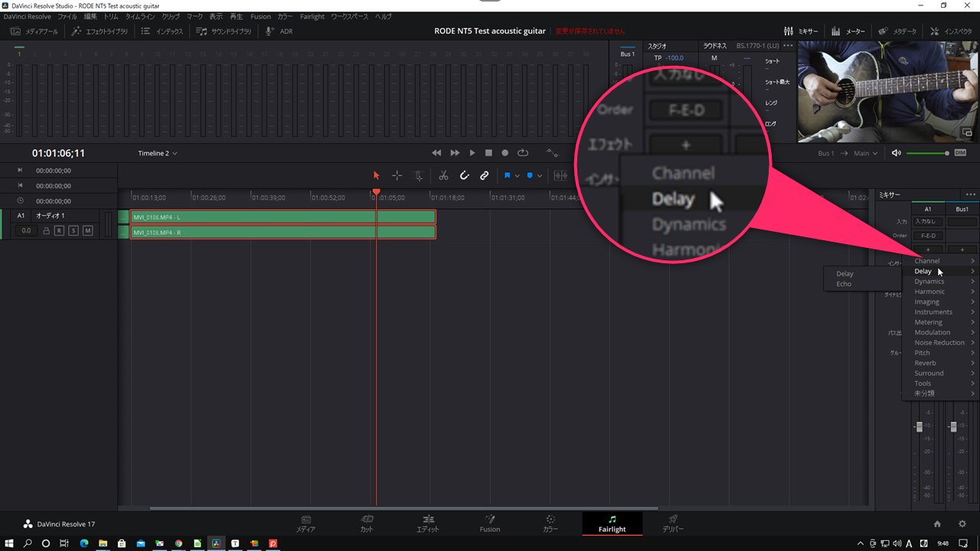The width and height of the screenshot is (980, 551).
Task: Lock track A1 with the padlock icon
Action: 46,230
